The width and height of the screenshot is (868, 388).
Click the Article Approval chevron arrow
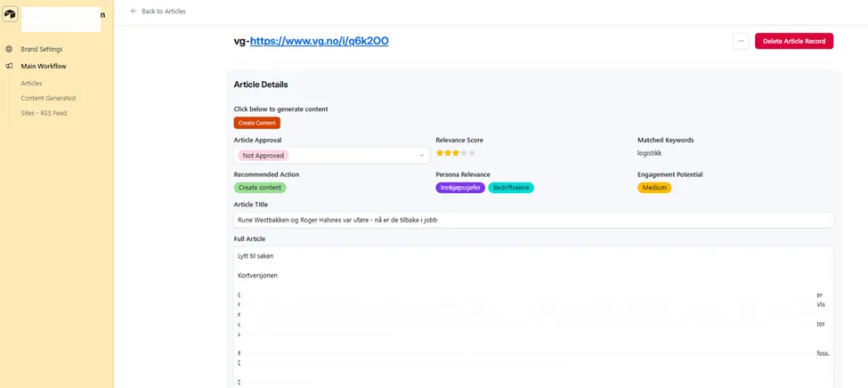[x=422, y=156]
